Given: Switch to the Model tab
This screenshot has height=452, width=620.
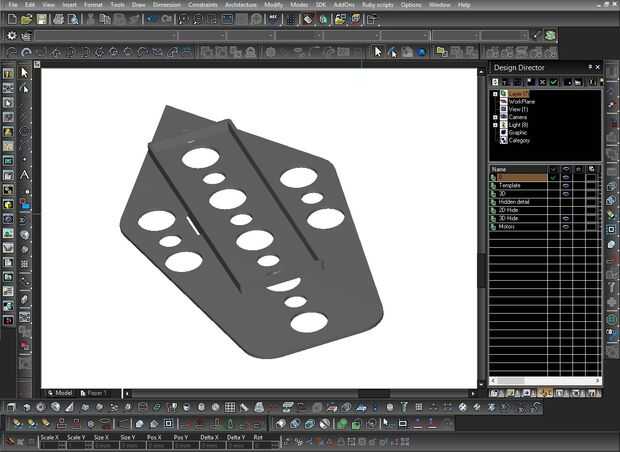Looking at the screenshot, I should point(60,393).
